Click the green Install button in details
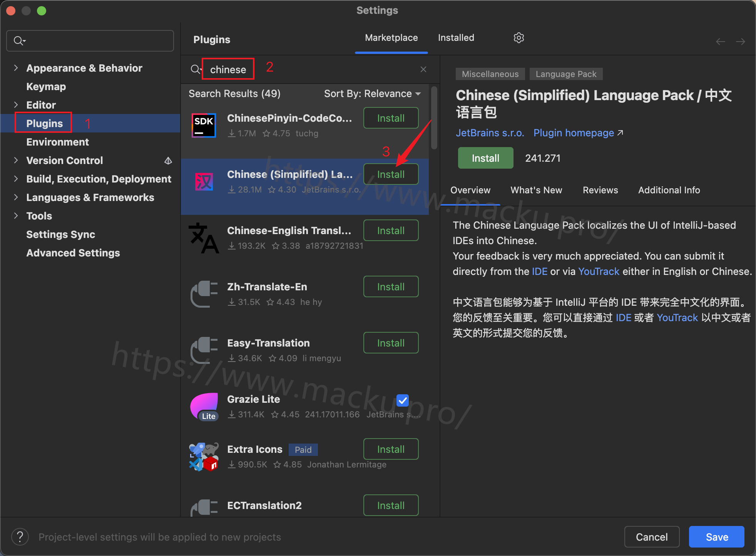756x556 pixels. pos(485,158)
